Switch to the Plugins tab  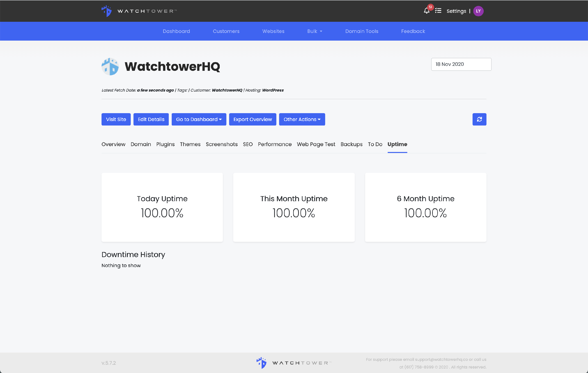click(x=165, y=144)
